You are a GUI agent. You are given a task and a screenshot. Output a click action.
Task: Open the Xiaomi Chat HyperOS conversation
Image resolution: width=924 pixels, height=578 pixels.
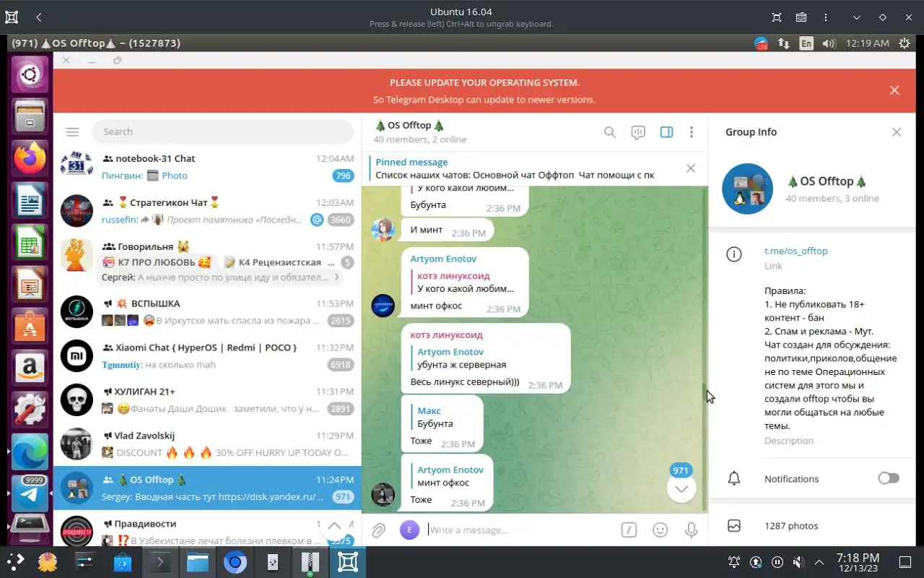pyautogui.click(x=207, y=356)
